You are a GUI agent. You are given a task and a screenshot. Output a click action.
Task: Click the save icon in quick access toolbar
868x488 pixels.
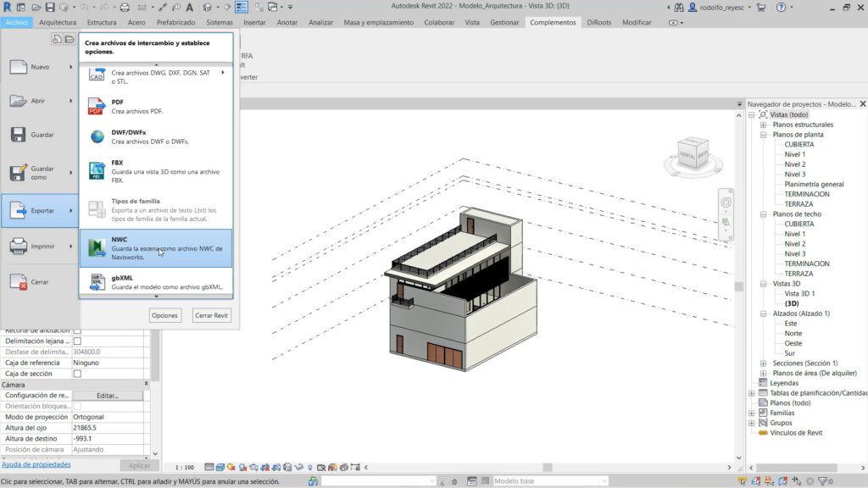coord(50,8)
